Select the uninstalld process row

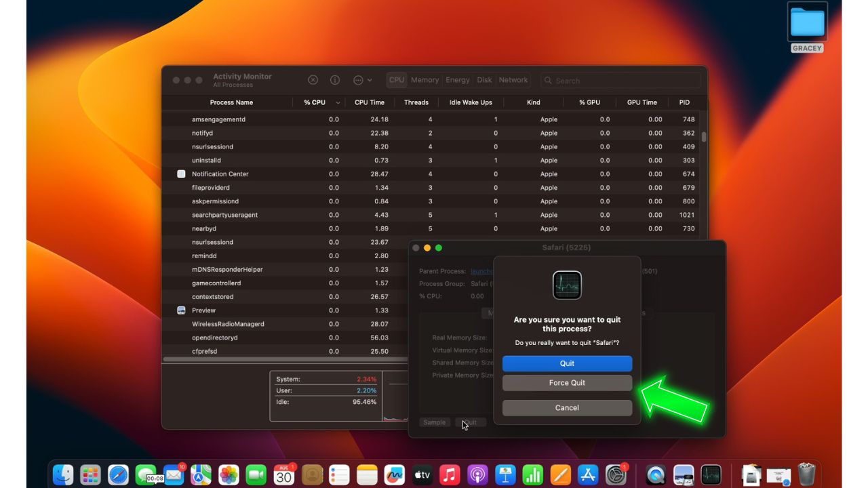[x=433, y=161]
